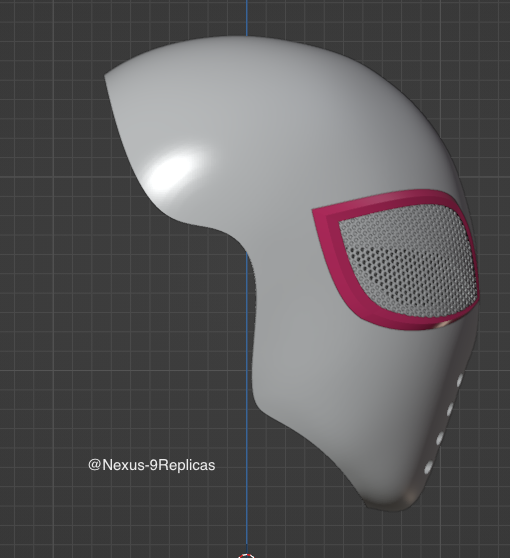Screen dimensions: 510x558
Task: Click the red-white 3D cursor
Action: coord(247,556)
